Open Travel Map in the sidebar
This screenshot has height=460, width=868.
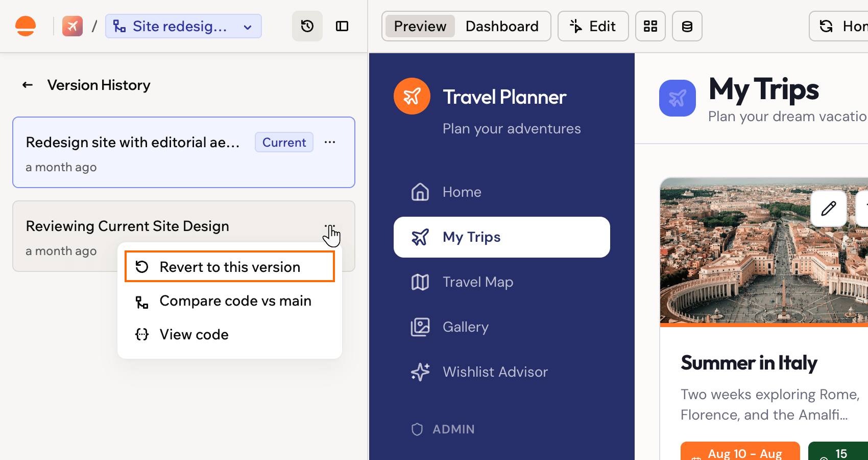[501, 282]
